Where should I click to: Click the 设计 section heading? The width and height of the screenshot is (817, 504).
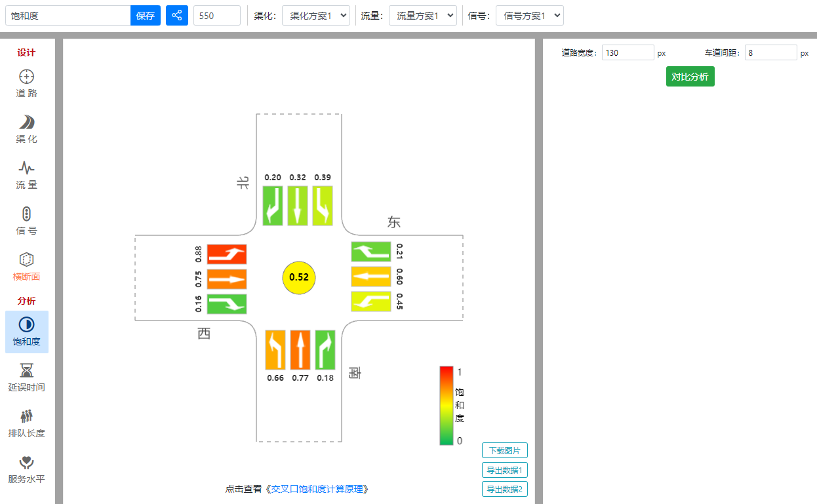(27, 53)
